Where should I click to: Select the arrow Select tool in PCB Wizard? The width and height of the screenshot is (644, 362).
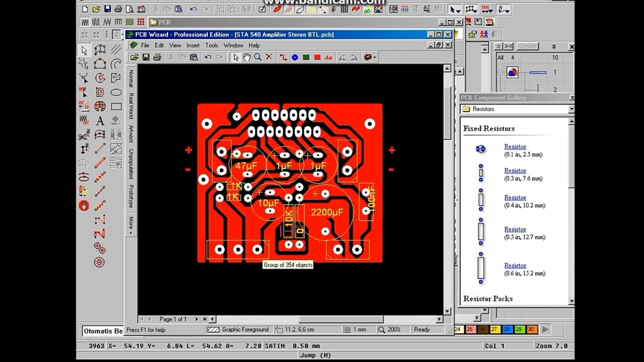click(235, 57)
